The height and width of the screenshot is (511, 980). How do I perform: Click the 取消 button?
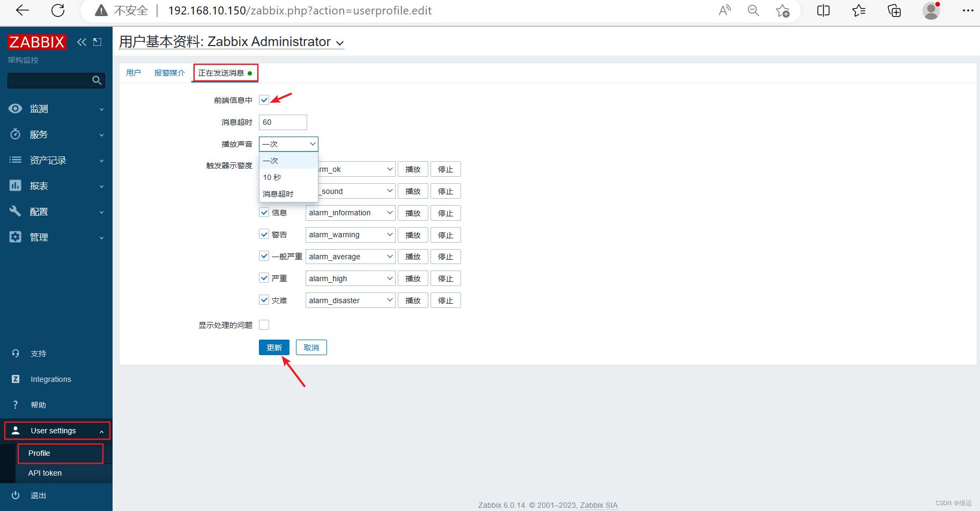point(311,348)
